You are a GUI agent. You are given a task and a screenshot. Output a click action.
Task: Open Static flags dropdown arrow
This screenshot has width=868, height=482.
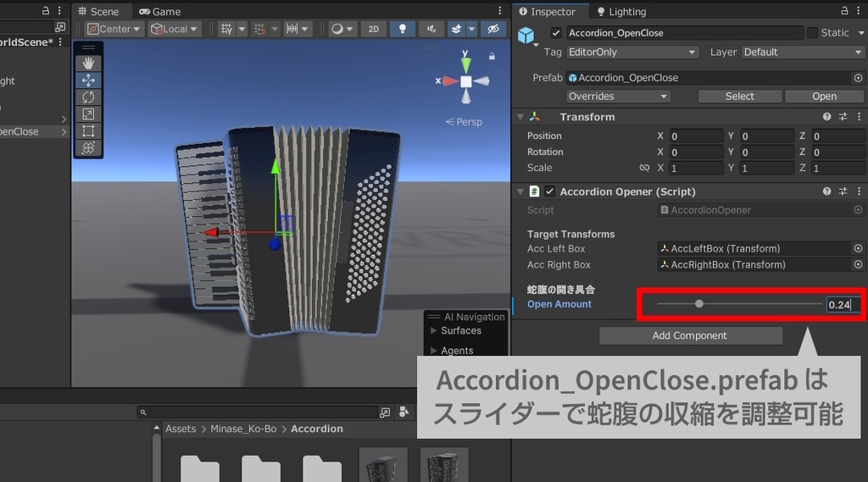[x=861, y=33]
